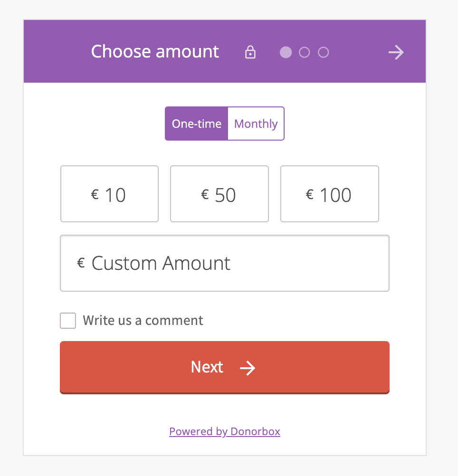The width and height of the screenshot is (458, 476).
Task: Click the arrow icon inside Next button
Action: [248, 368]
